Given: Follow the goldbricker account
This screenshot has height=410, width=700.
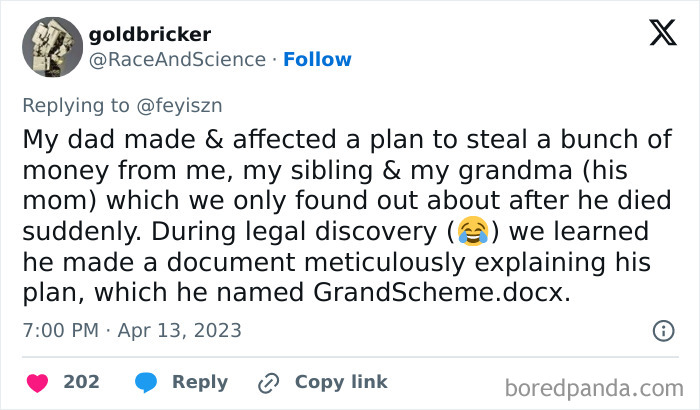Looking at the screenshot, I should click(317, 60).
